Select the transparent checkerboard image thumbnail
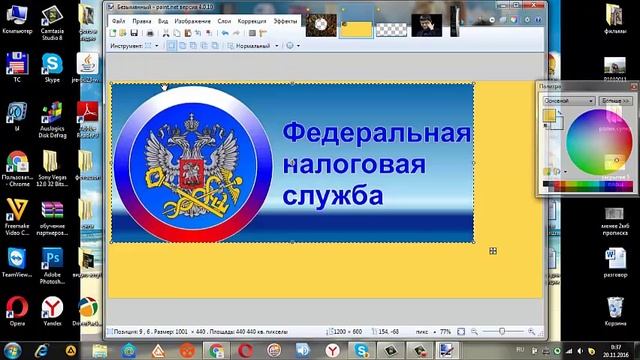The width and height of the screenshot is (640, 360). pos(391,29)
